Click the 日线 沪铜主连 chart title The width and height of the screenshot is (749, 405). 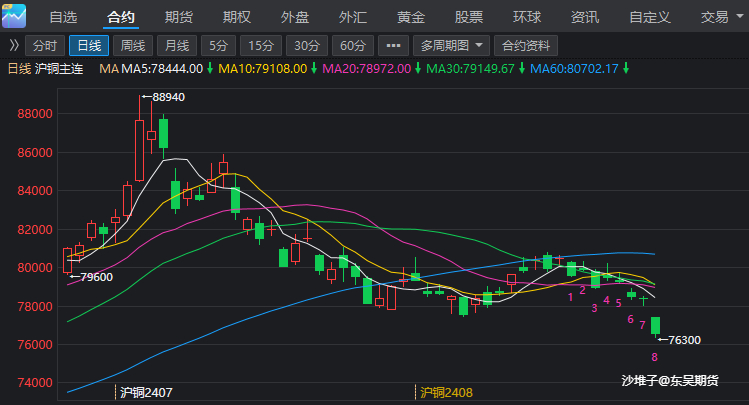[45, 69]
